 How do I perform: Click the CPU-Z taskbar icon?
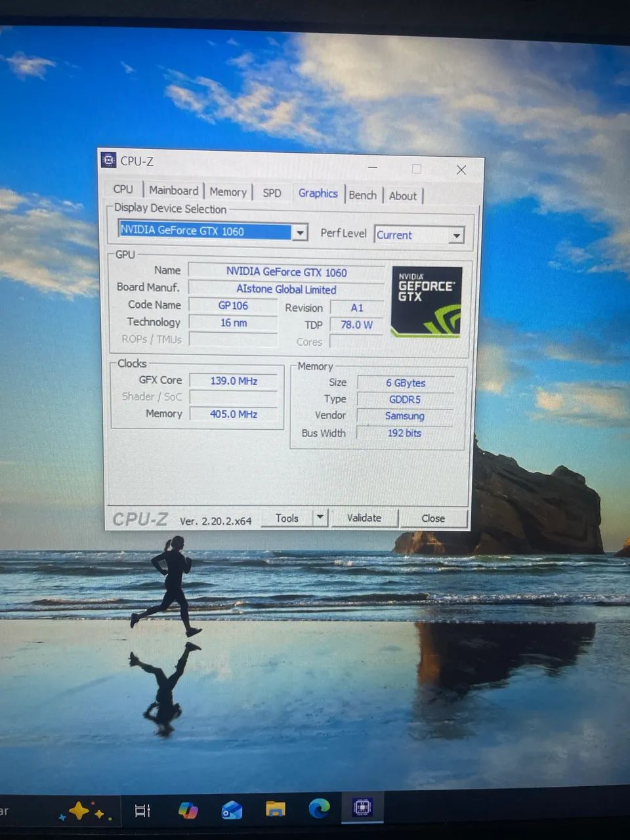click(x=362, y=807)
